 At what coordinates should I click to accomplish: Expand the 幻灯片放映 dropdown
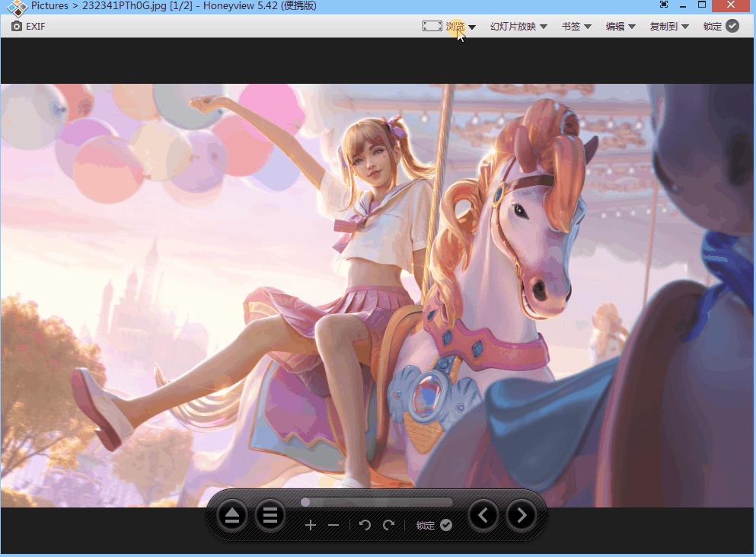click(x=518, y=27)
